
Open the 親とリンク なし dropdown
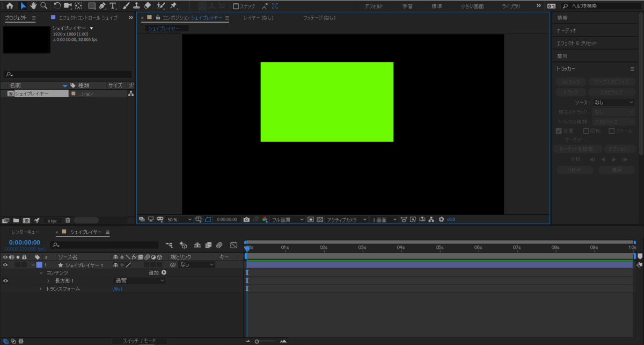point(196,264)
